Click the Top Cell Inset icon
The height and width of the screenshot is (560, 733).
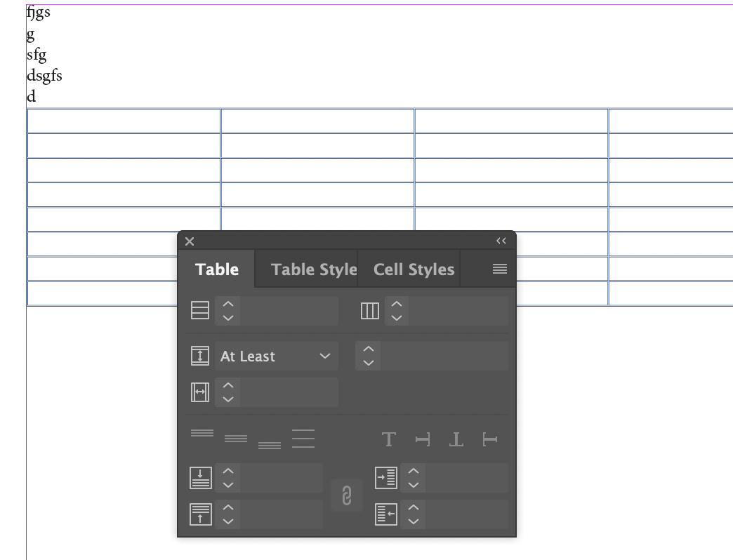coord(200,478)
